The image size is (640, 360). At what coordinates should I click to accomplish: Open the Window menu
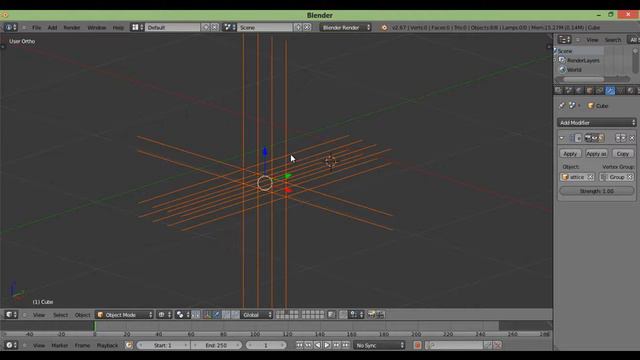[97, 27]
